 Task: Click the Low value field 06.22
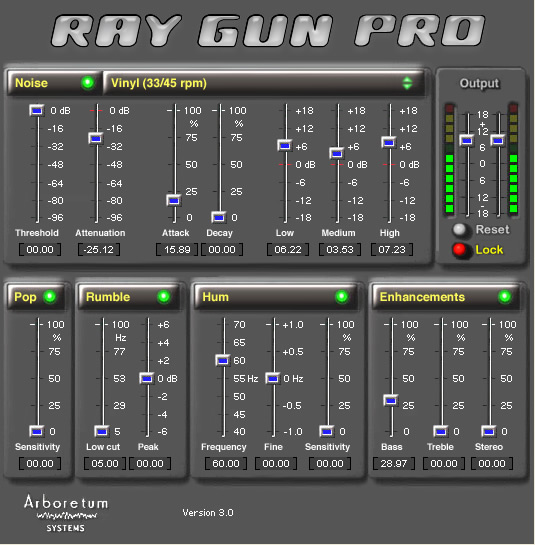288,250
